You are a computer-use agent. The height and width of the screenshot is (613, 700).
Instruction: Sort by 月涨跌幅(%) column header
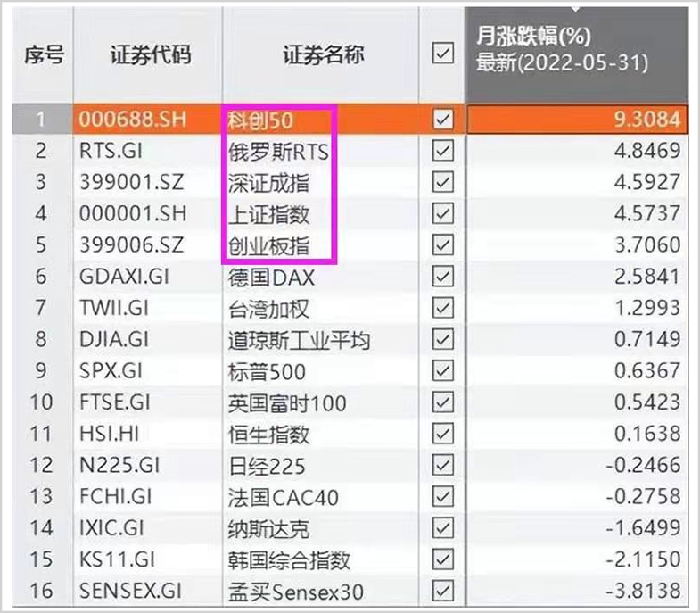(576, 54)
